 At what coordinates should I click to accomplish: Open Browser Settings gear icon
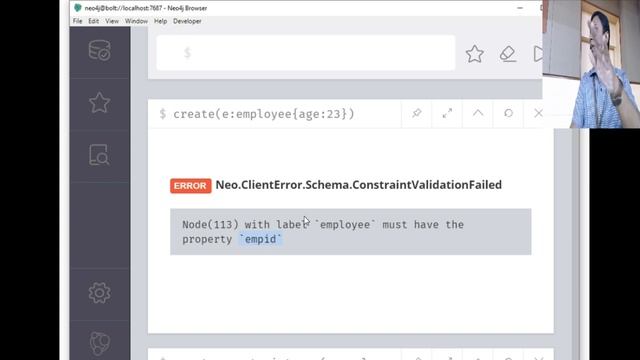(x=100, y=293)
